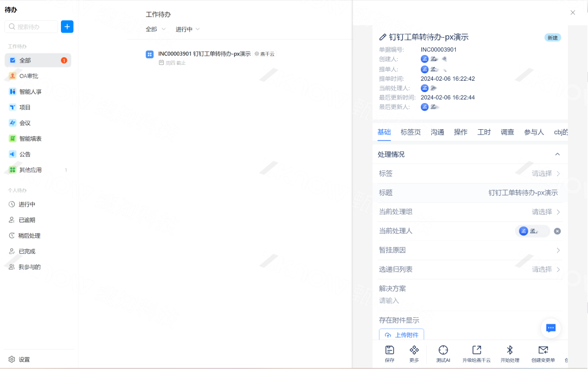The image size is (588, 369).
Task: Click the pencil edit icon beside title
Action: [383, 37]
